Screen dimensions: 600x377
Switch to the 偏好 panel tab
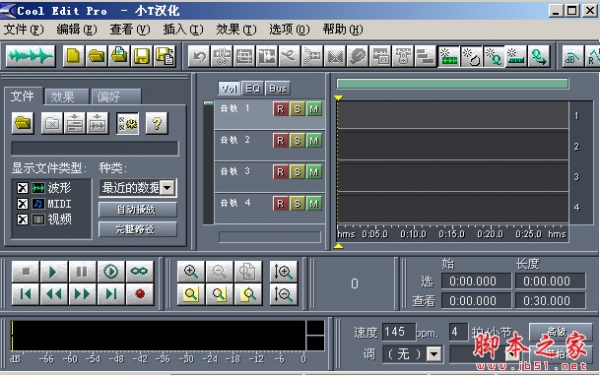[x=116, y=97]
